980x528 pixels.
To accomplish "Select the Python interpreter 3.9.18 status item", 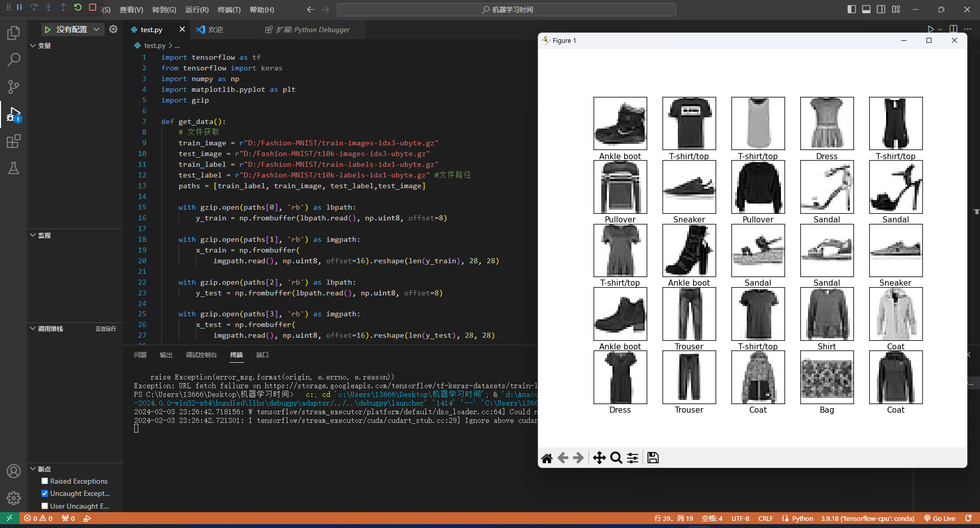I will (867, 518).
